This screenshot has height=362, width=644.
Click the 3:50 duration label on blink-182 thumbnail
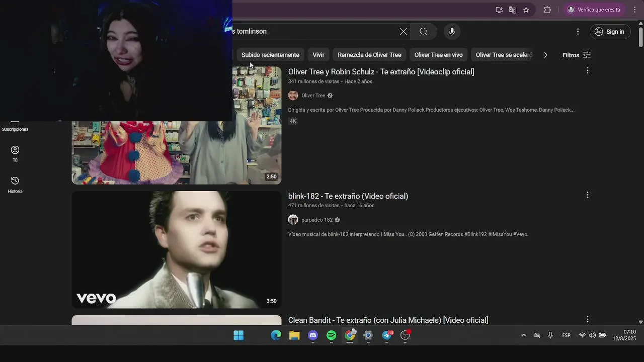click(271, 301)
